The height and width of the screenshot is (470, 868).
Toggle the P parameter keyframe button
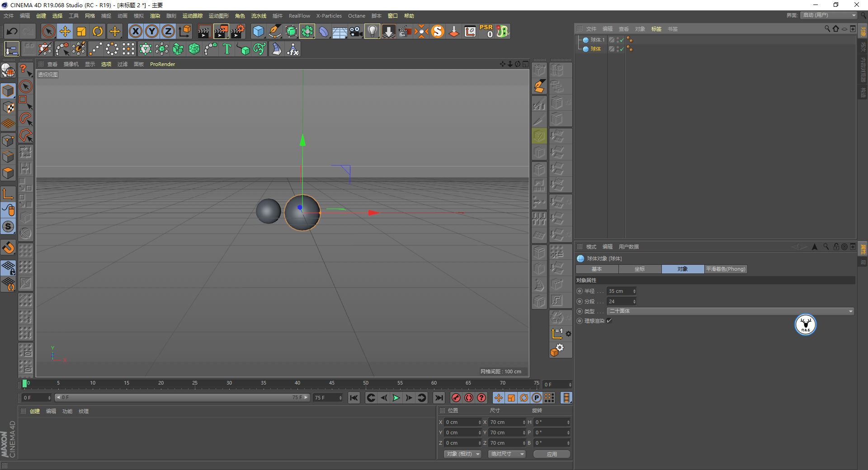point(537,398)
